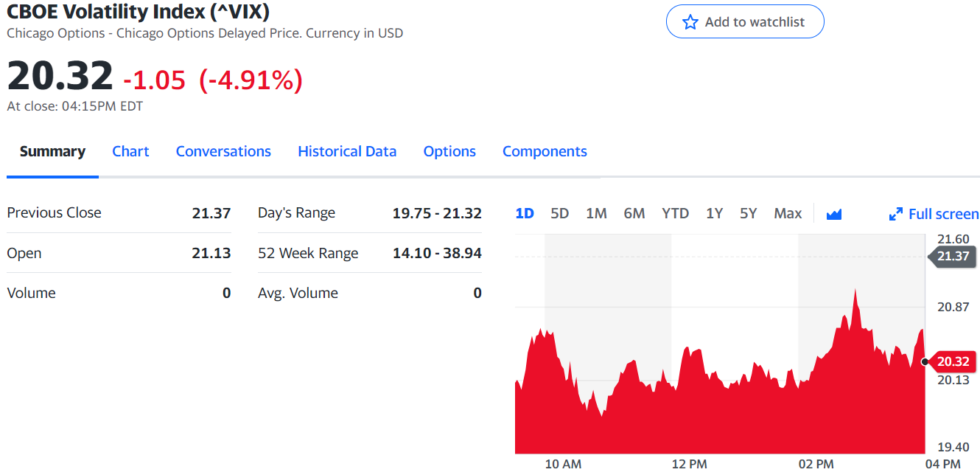Click the 10 AM time axis label
Screen dimensions: 980x475
pos(563,464)
